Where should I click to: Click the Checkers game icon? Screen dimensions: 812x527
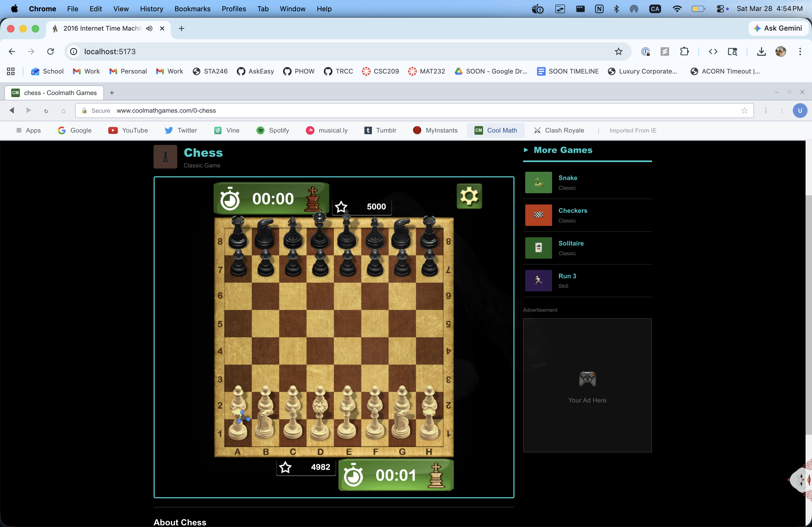click(x=538, y=215)
